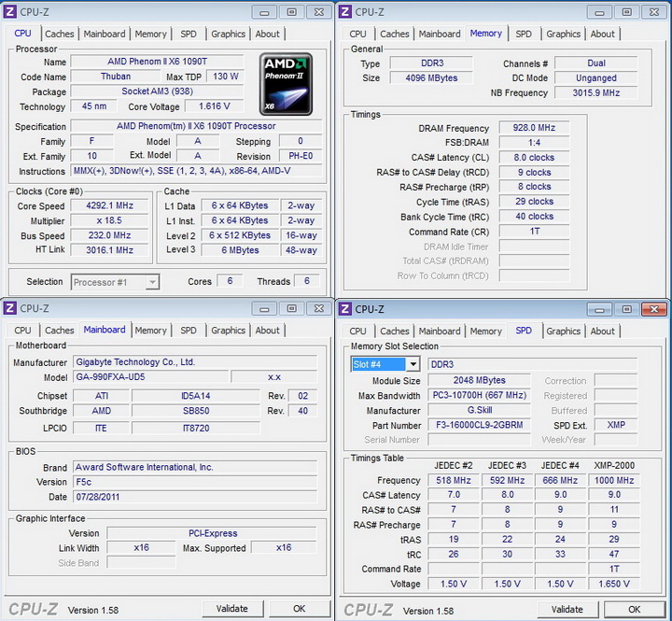Click the HT Link value 3016.1 MHz
This screenshot has width=672, height=621.
(110, 250)
